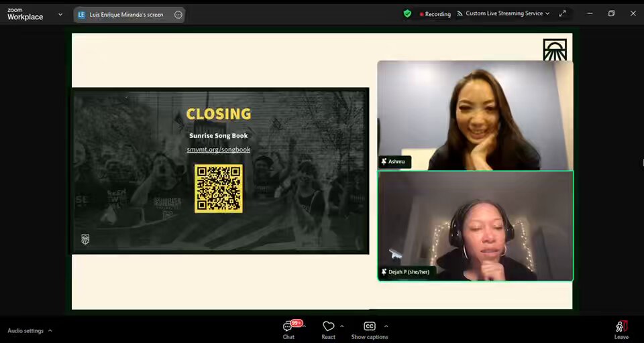Expand React options caret

(341, 326)
